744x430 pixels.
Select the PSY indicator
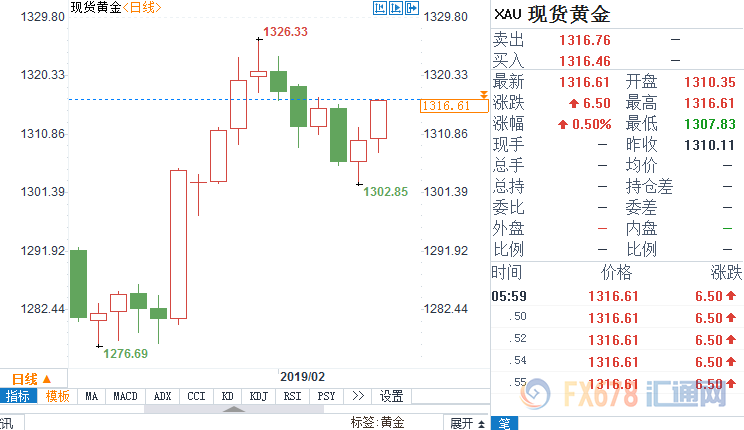[326, 396]
